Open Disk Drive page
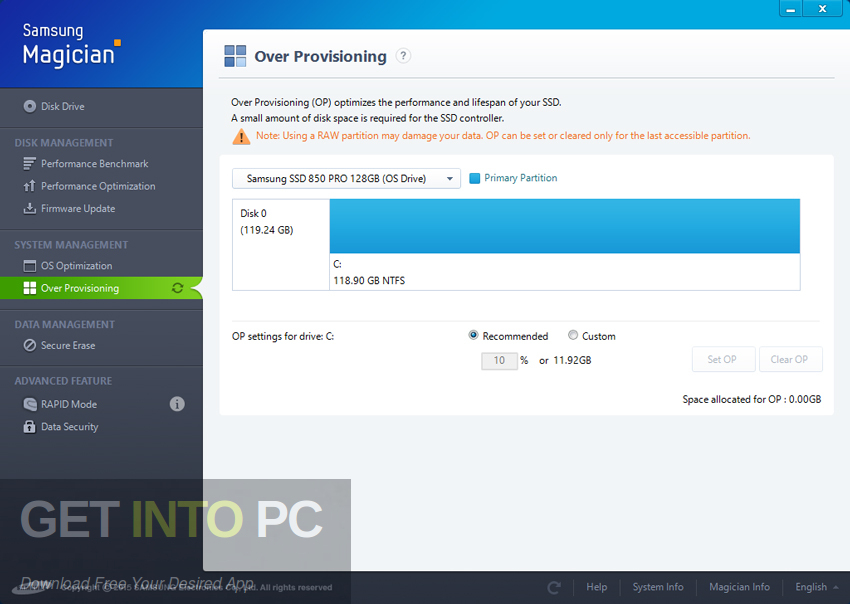Image resolution: width=850 pixels, height=604 pixels. coord(62,106)
